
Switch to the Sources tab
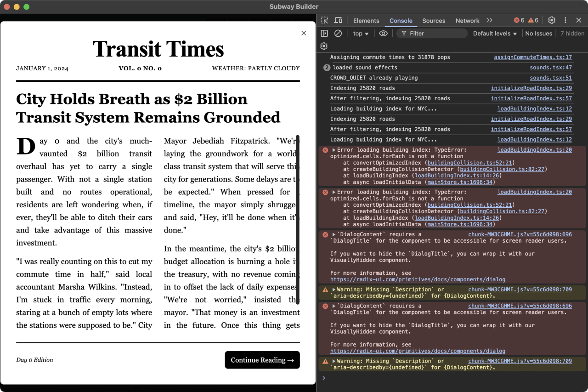click(x=434, y=21)
